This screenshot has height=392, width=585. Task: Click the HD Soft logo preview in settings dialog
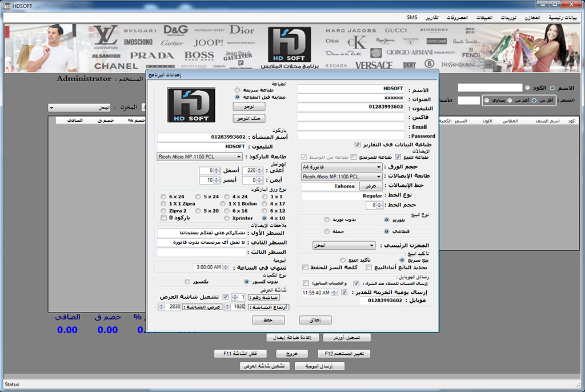coord(191,105)
